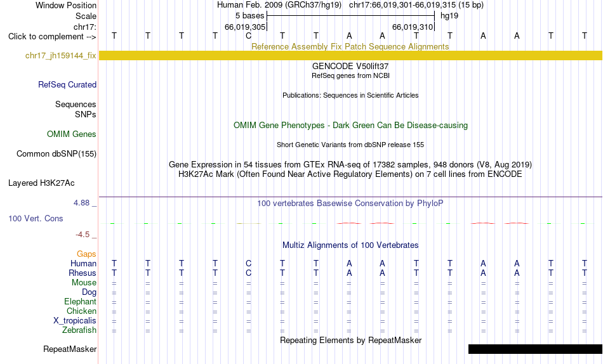
Task: Click the Window Position label
Action: point(66,5)
